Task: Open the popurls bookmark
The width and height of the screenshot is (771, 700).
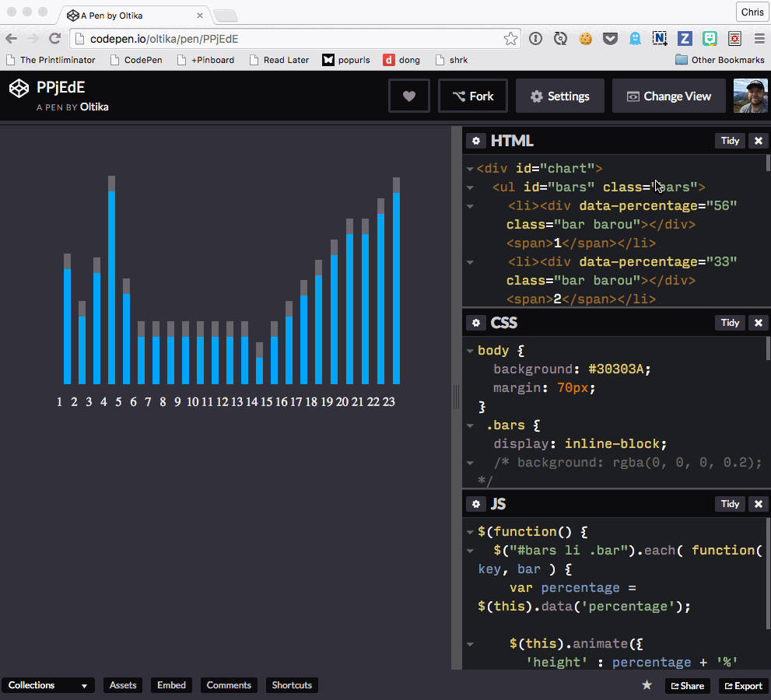Action: point(346,60)
